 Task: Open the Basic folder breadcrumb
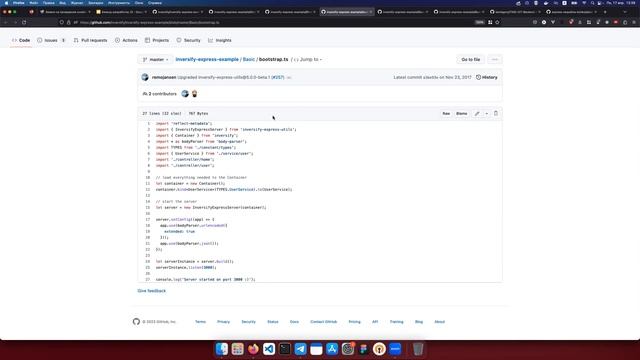coord(249,60)
